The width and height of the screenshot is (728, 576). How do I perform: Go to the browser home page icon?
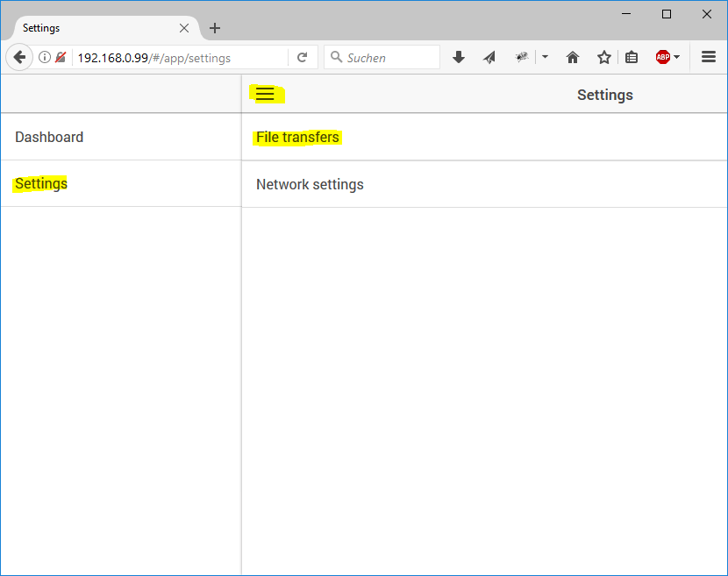coord(573,58)
